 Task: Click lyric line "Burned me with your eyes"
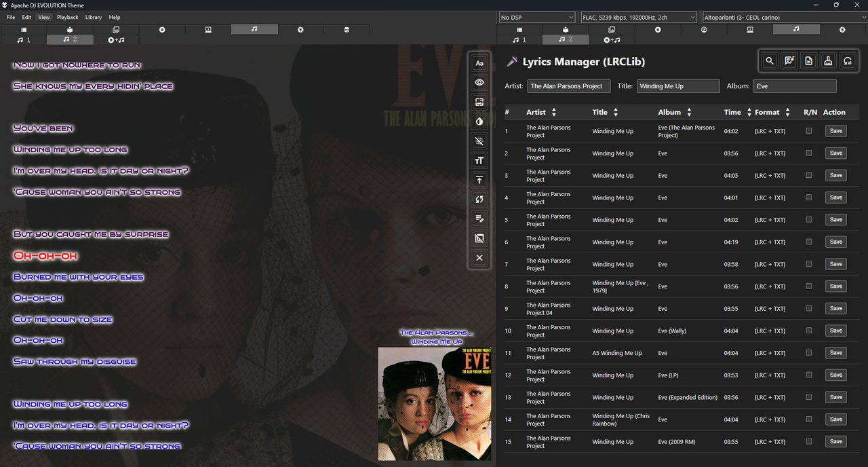click(x=79, y=277)
